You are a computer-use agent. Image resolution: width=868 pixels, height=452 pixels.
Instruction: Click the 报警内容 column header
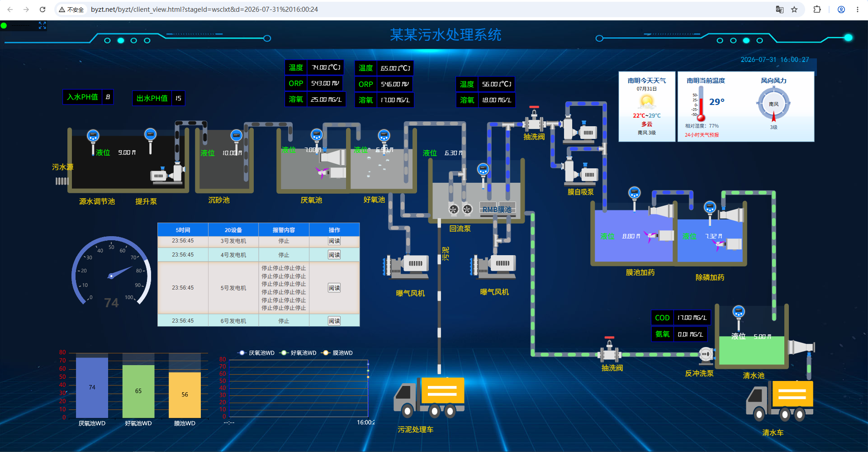[284, 230]
